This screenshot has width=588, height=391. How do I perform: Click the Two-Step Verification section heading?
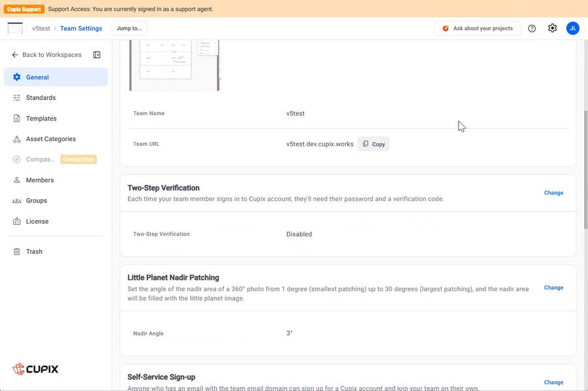(x=163, y=188)
